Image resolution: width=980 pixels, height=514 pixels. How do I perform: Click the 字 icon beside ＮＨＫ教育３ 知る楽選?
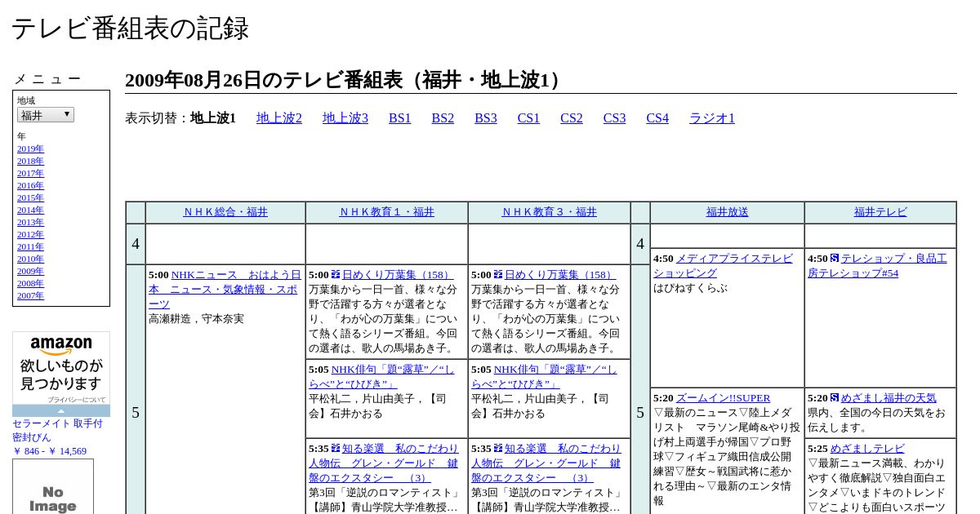pyautogui.click(x=498, y=449)
